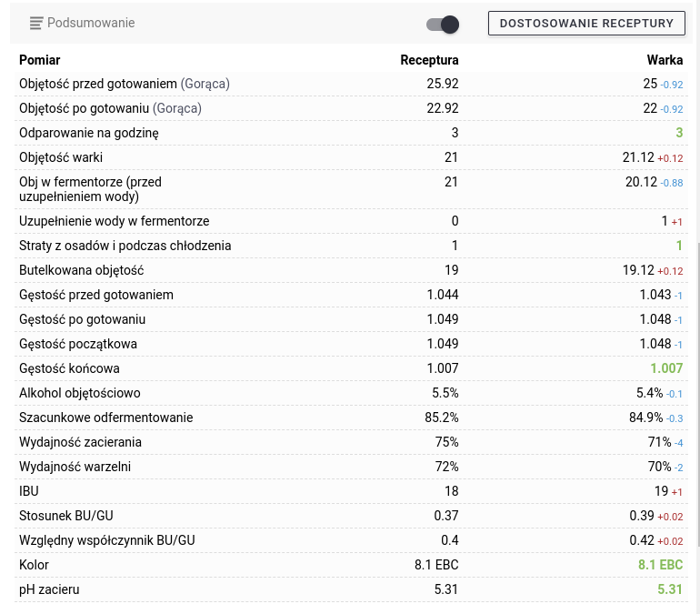Select the Pomiar column header
Image resolution: width=700 pixels, height=614 pixels.
click(40, 60)
